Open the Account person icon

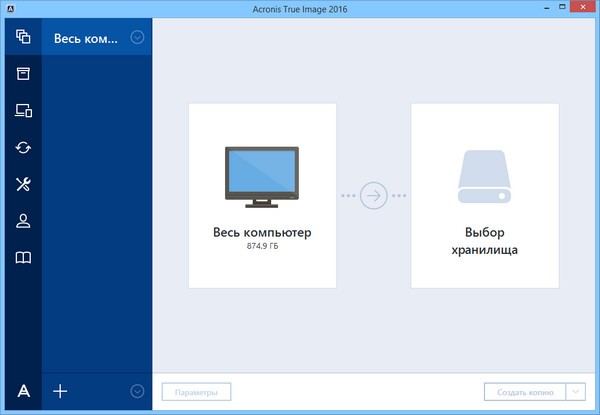[22, 221]
